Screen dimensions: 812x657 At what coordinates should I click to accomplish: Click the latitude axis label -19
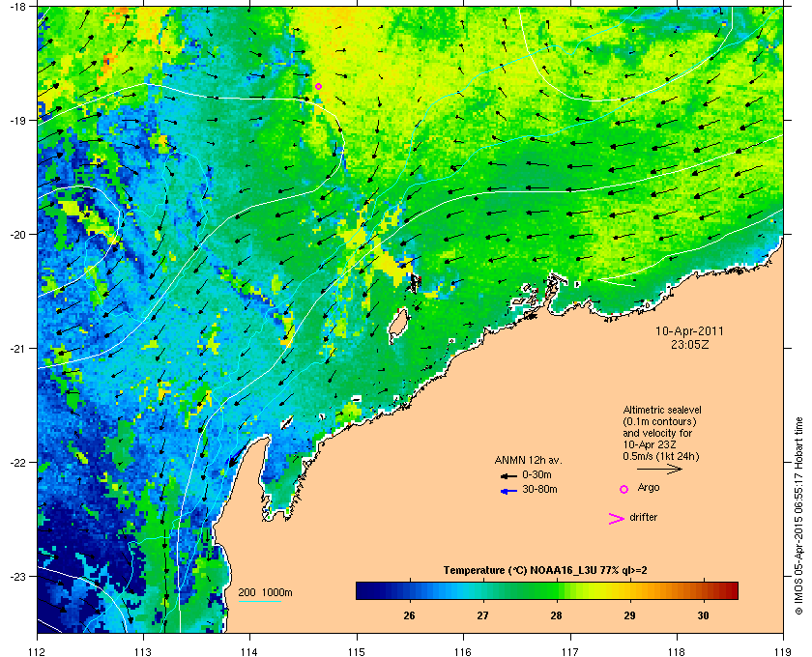point(18,120)
